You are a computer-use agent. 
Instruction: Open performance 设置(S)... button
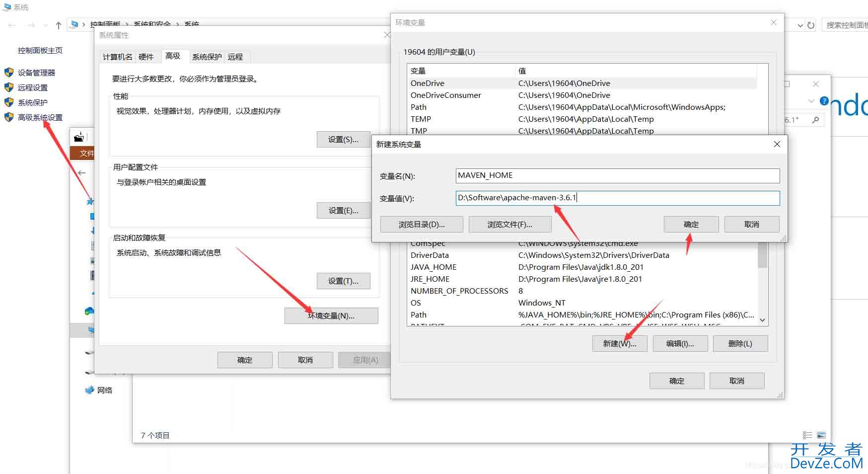(x=344, y=140)
